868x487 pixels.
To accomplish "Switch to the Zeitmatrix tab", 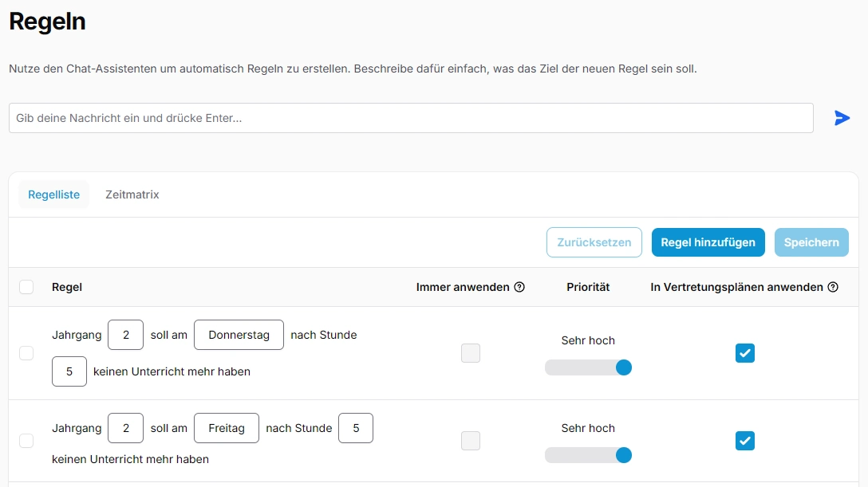I will [x=132, y=194].
